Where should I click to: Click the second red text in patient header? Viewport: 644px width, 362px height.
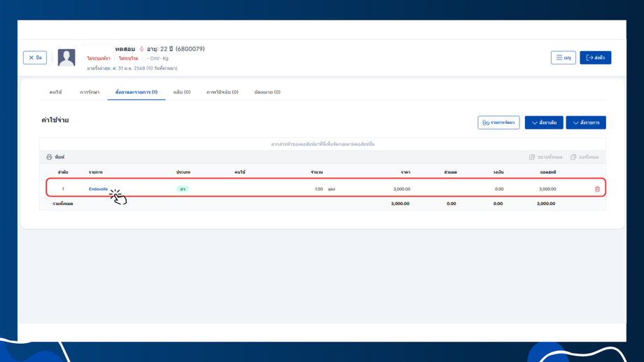128,58
